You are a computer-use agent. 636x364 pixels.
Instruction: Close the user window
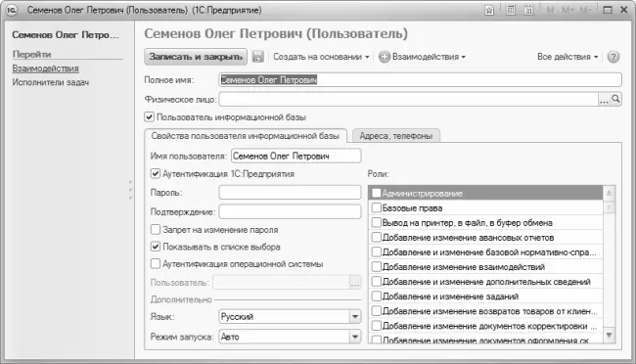point(624,10)
